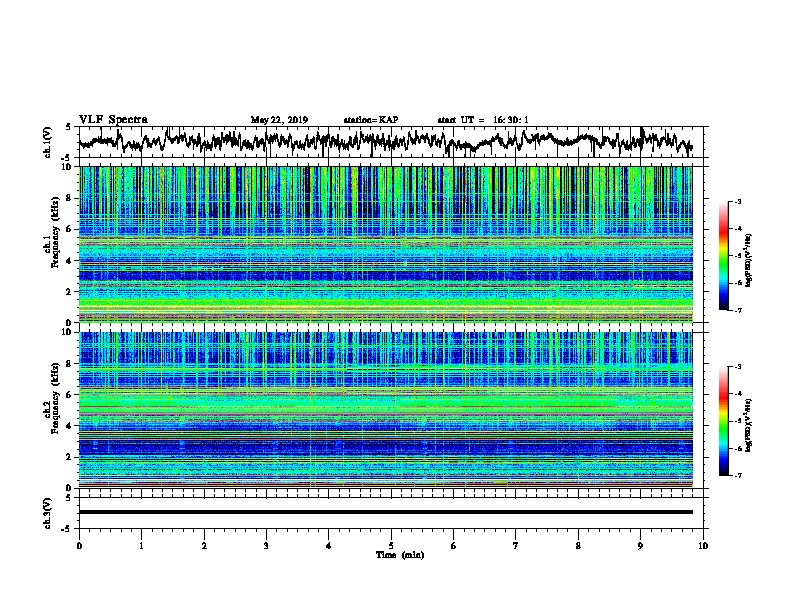The width and height of the screenshot is (792, 612).
Task: Click the "0" tick on the time axis
Action: tap(79, 546)
